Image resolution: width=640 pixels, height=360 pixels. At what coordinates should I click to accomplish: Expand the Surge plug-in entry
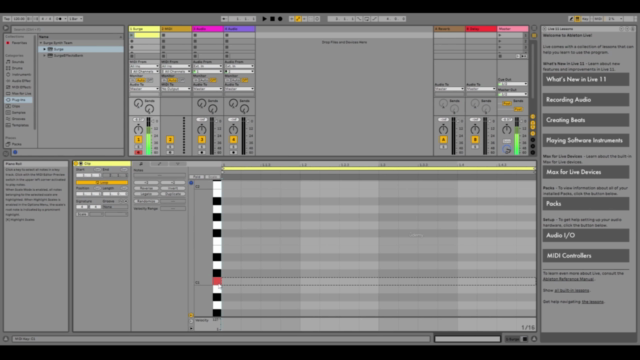tap(44, 49)
